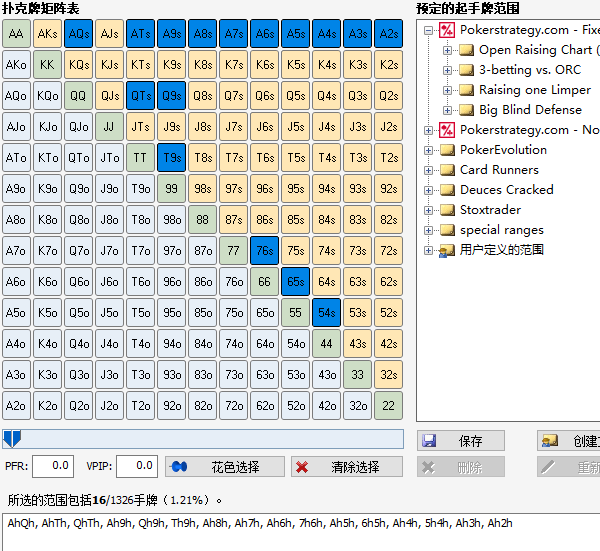600x551 pixels.
Task: Expand the Card Runners node
Action: pyautogui.click(x=429, y=170)
